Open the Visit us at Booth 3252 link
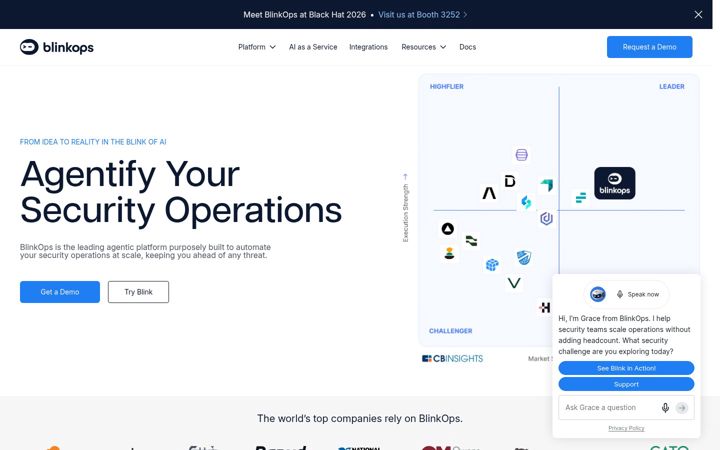Image resolution: width=720 pixels, height=450 pixels. 422,15
